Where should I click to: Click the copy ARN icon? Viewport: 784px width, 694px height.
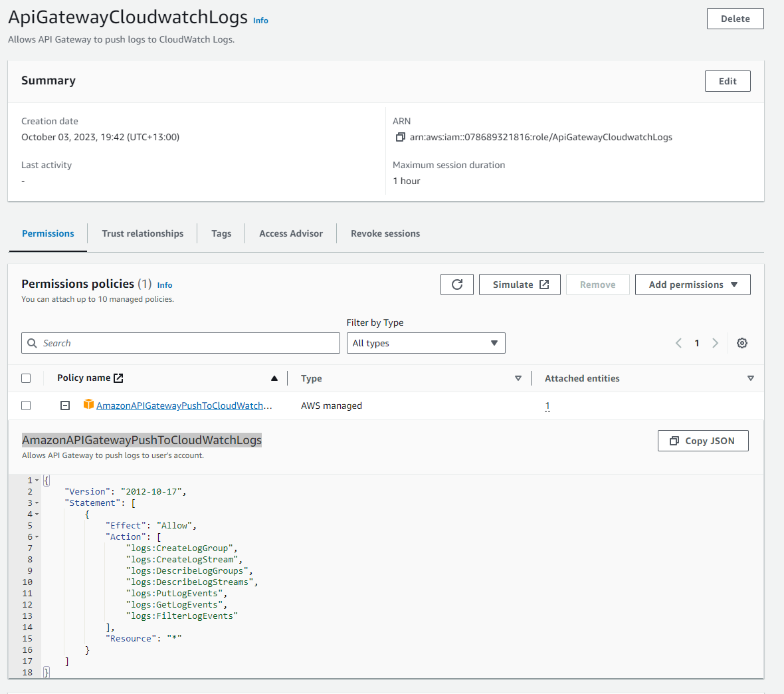tap(400, 137)
